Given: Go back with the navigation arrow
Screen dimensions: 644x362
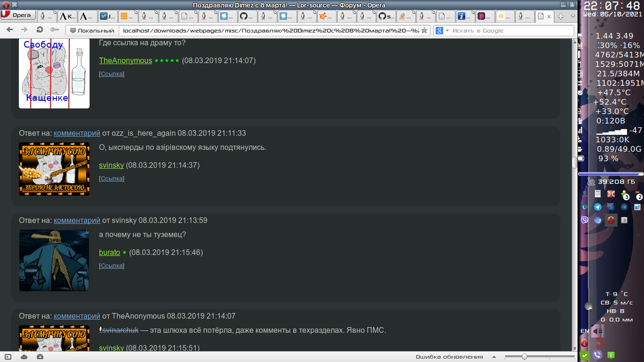Looking at the screenshot, I should coord(9,30).
